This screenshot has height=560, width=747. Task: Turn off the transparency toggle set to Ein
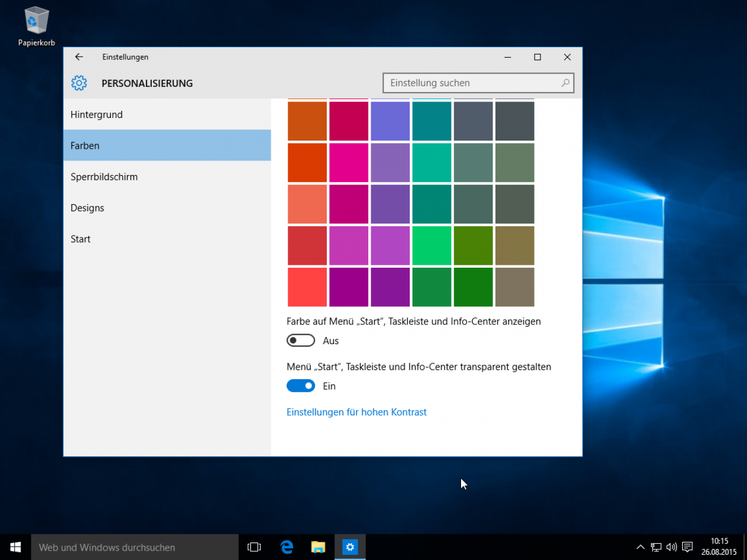(x=301, y=386)
